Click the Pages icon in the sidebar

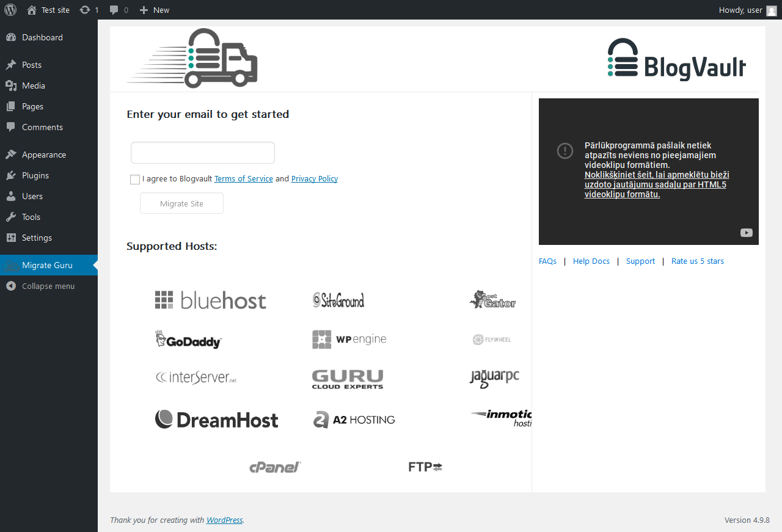point(11,106)
